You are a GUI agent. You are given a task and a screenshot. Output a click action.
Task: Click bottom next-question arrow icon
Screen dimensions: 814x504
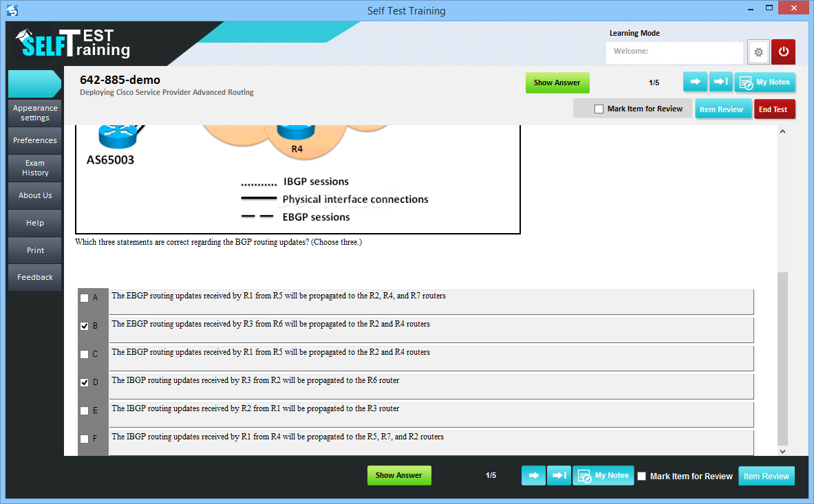click(533, 476)
